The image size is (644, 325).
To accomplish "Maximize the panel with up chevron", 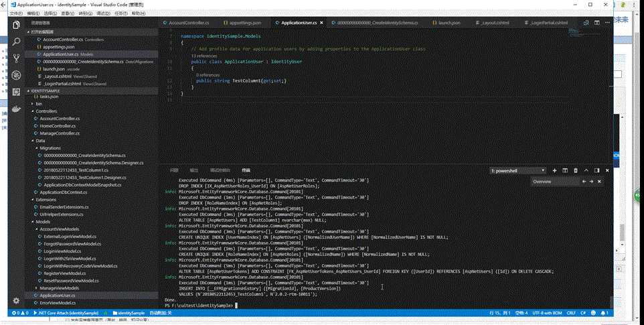I will [x=586, y=170].
